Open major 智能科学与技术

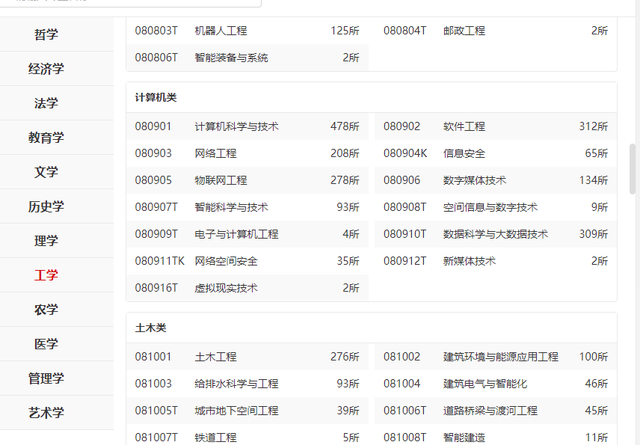coord(231,207)
